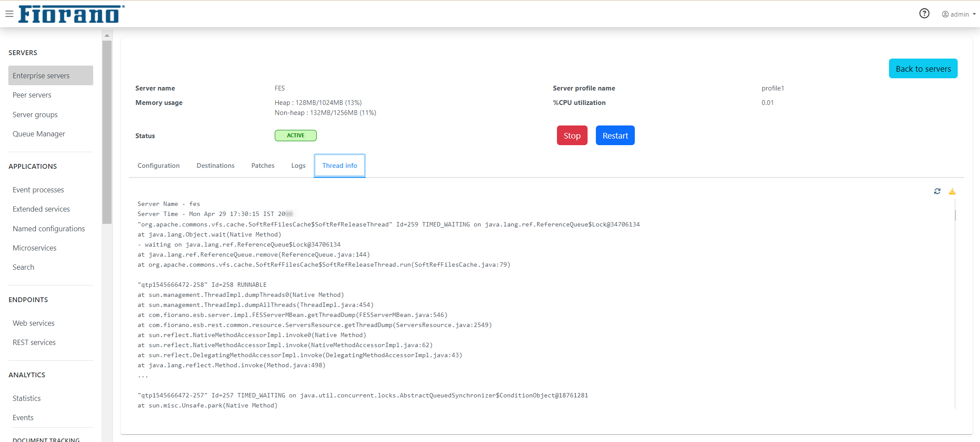Click the sidebar scroll-up arrow
This screenshot has height=442, width=980.
point(107,35)
